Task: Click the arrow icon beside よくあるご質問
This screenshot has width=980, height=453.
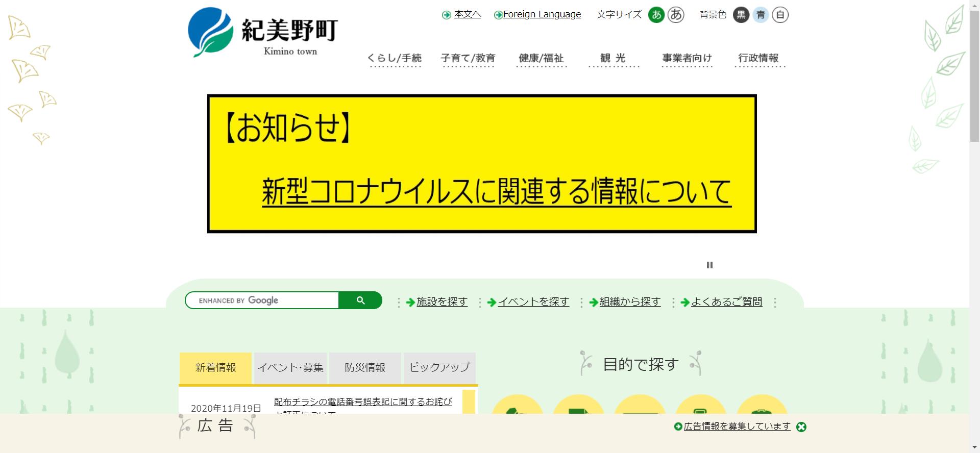Action: coord(685,303)
